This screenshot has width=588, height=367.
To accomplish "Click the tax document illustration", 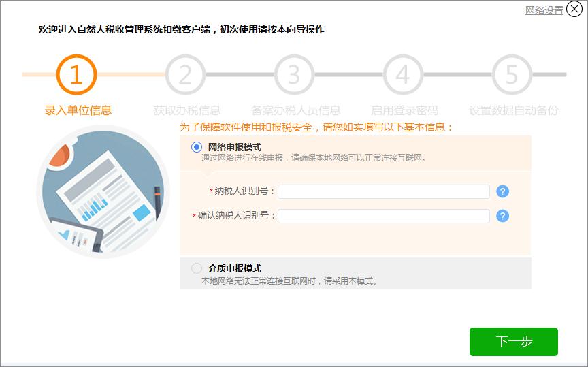I will point(103,192).
